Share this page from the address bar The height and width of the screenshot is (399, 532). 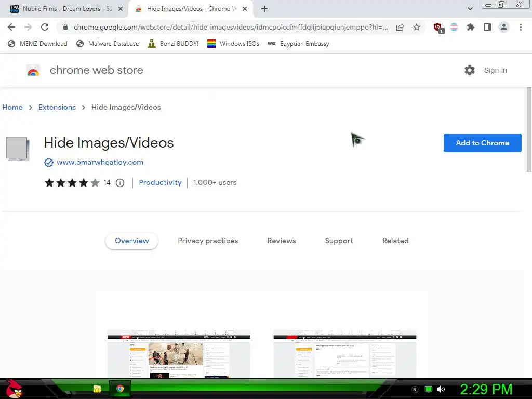click(x=400, y=28)
